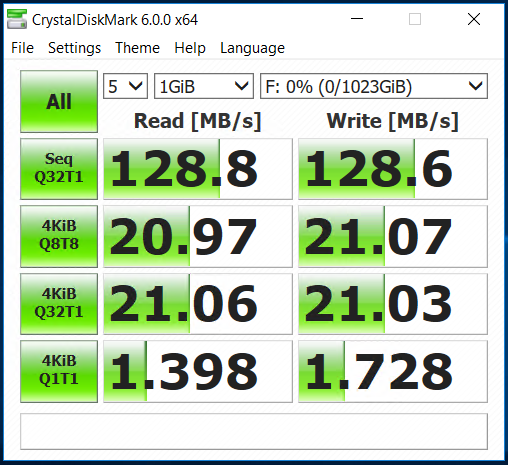Open the Settings menu
This screenshot has height=465, width=508.
[74, 48]
